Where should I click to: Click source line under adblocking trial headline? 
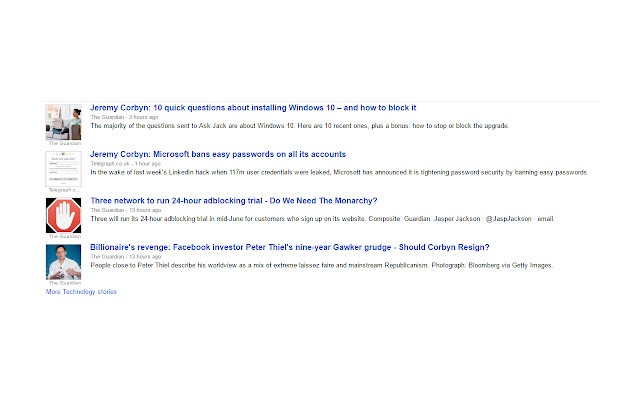point(126,210)
